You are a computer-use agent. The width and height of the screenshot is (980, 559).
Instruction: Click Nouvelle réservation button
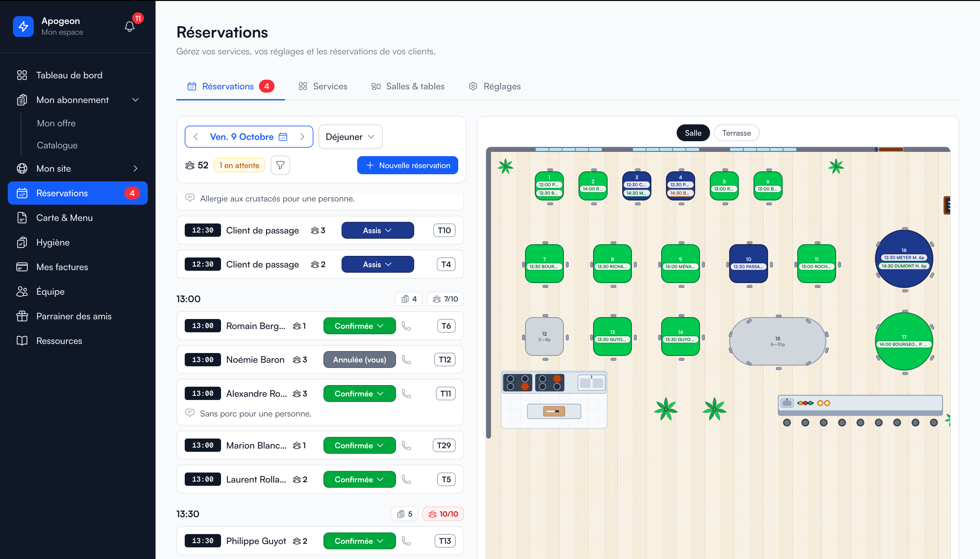407,165
